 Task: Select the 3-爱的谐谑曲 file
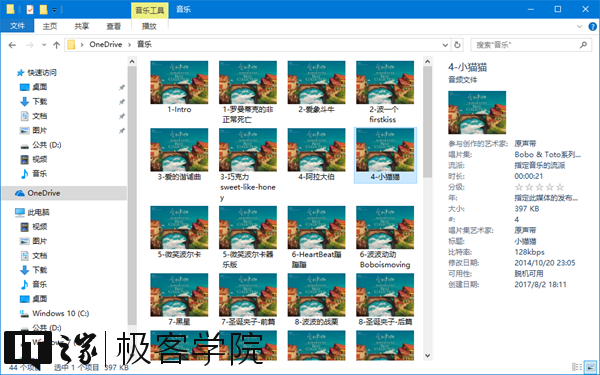pyautogui.click(x=179, y=155)
